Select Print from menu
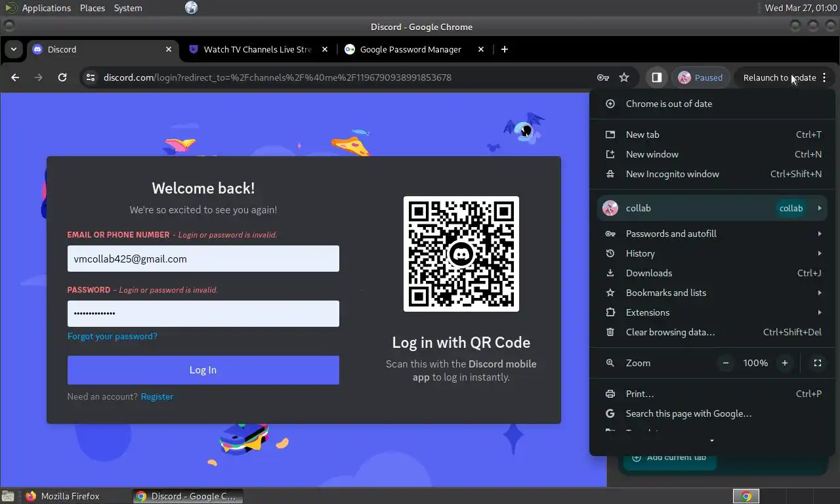 pos(712,394)
